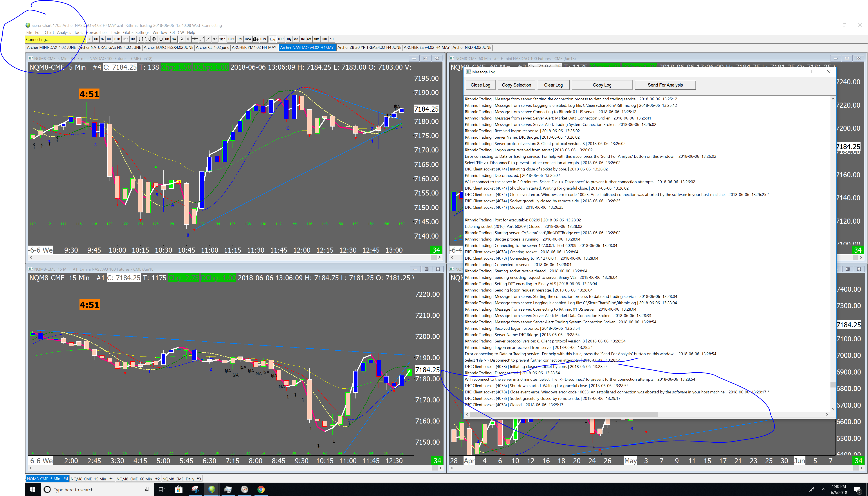Switch to Archer CL 4.02 june chartbook tab
Screen dimensions: 868x496
[x=213, y=47]
